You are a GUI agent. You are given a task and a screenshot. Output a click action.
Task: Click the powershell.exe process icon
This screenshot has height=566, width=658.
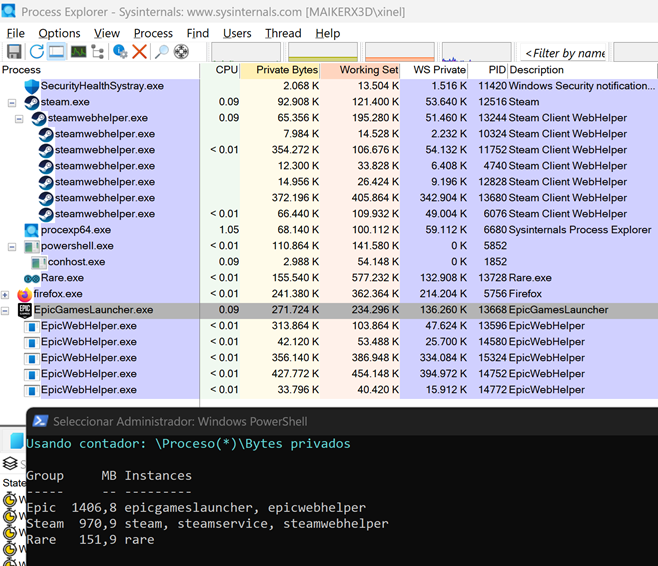(x=31, y=246)
